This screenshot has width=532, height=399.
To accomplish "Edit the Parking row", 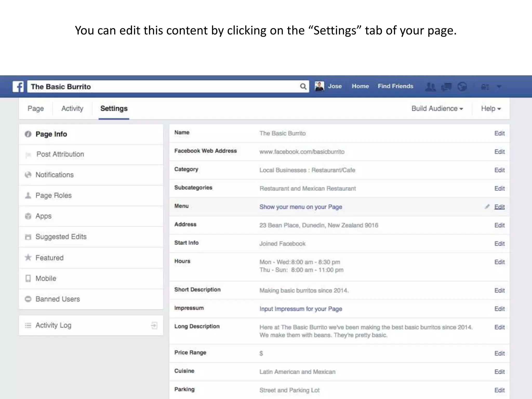I will point(499,390).
